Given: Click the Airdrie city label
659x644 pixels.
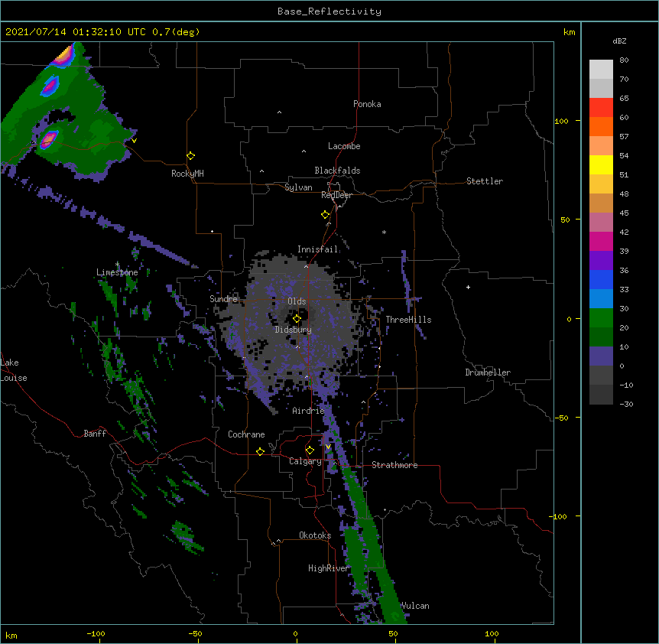Looking at the screenshot, I should [x=308, y=411].
